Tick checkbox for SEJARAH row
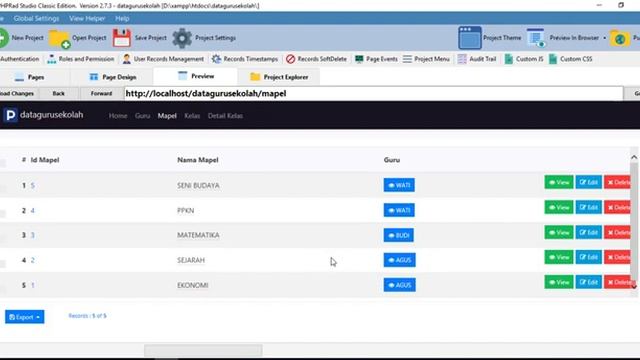The width and height of the screenshot is (640, 360). [x=2, y=264]
